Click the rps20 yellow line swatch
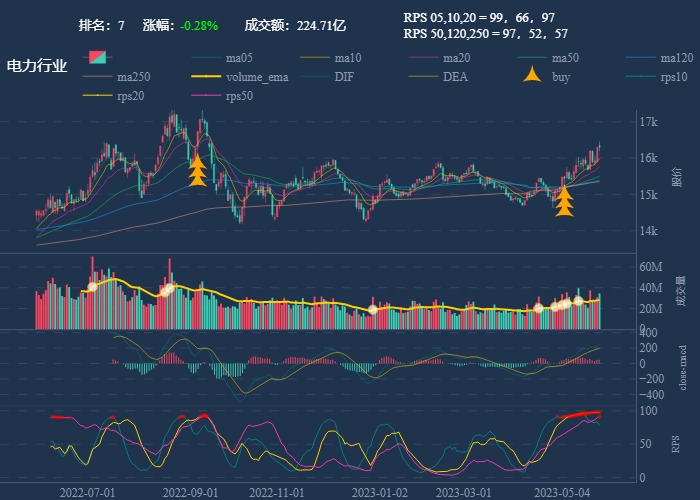700x500 pixels. 99,96
